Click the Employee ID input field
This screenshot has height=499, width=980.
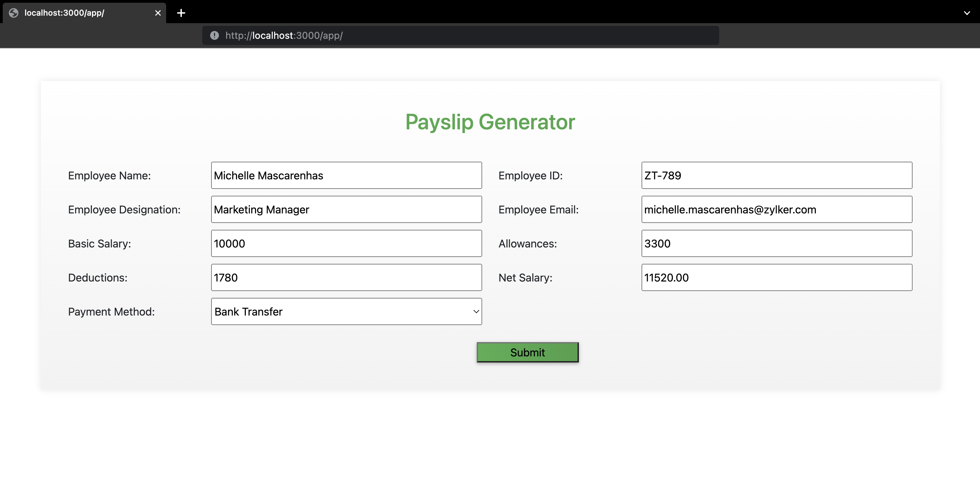point(777,175)
